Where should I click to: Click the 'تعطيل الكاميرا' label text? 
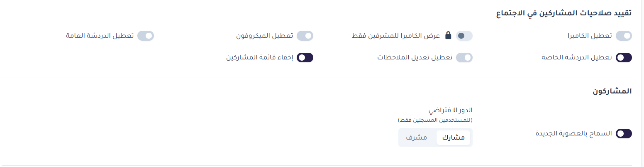(x=590, y=36)
